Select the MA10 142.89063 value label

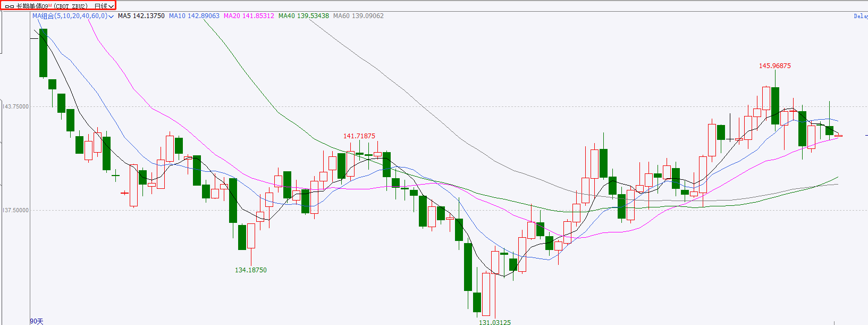point(194,16)
